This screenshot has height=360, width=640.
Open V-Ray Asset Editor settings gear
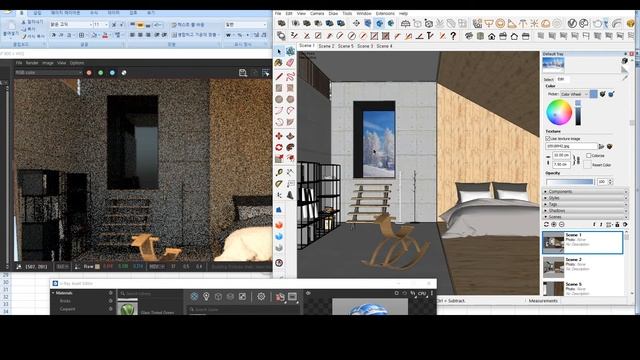pos(261,297)
